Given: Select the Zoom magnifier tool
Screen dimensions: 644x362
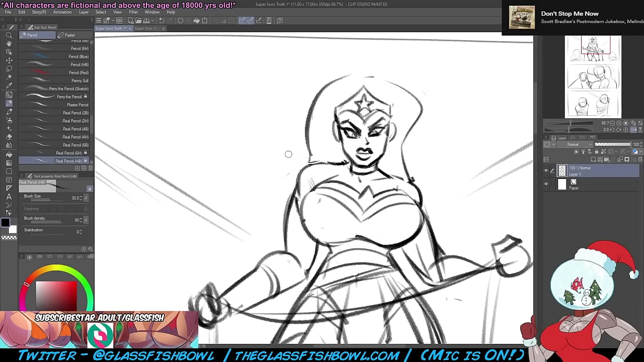Looking at the screenshot, I should click(9, 35).
